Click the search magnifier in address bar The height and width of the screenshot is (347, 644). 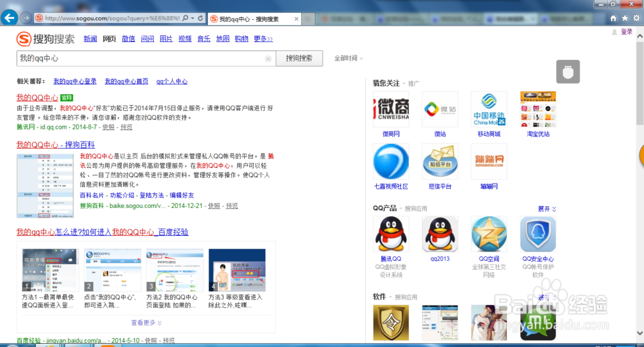pyautogui.click(x=185, y=18)
